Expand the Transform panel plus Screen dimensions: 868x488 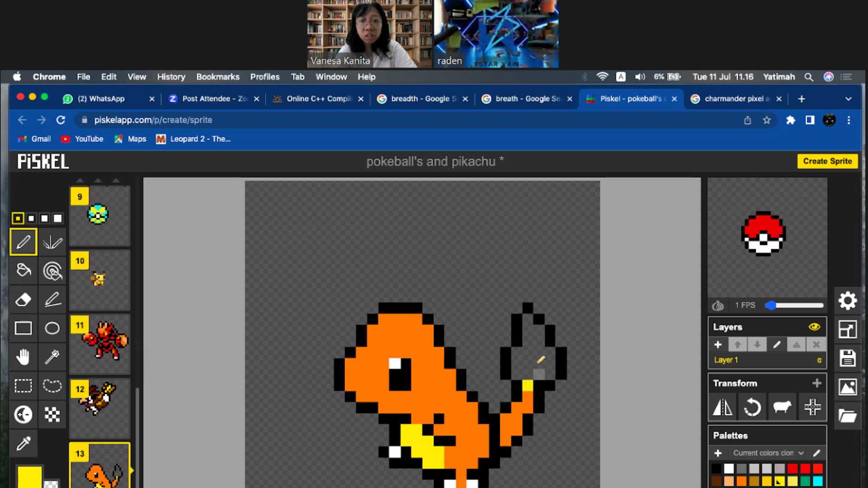click(816, 383)
